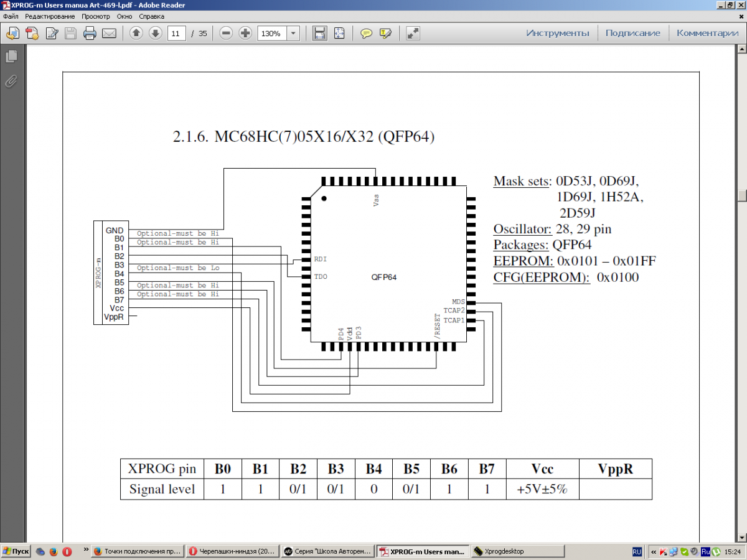Open the Редактирование menu
This screenshot has width=747, height=560.
(x=49, y=16)
